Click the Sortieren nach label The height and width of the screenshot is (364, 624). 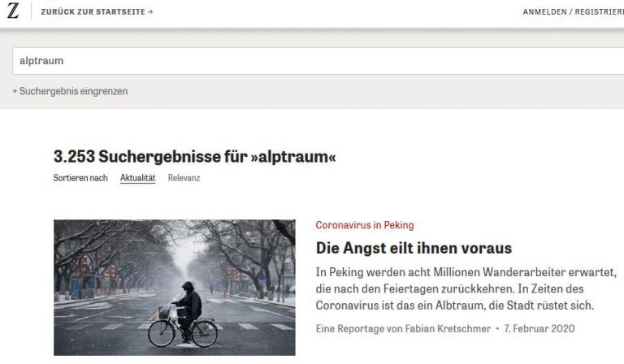click(x=80, y=178)
